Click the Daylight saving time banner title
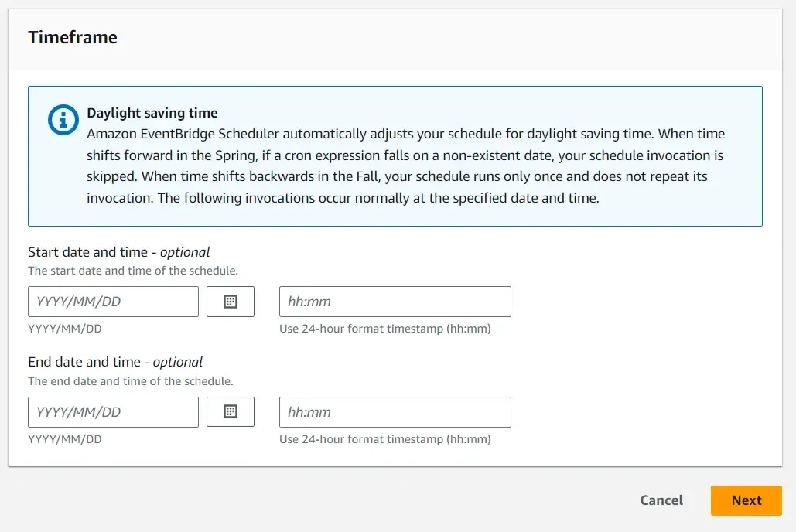This screenshot has width=796, height=532. (x=152, y=112)
